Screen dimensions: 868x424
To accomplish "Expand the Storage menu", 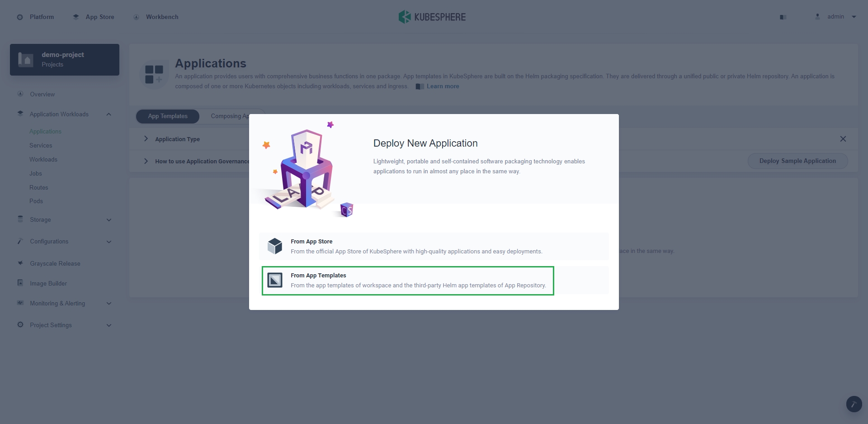I will pos(109,220).
